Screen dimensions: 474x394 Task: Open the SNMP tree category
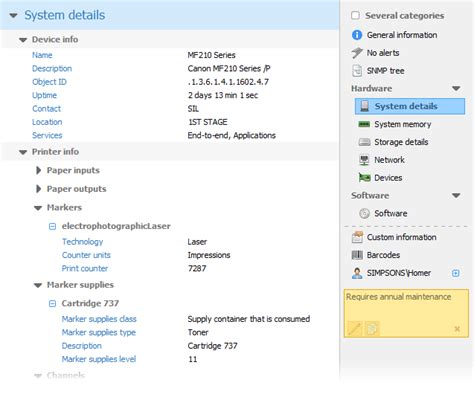[385, 71]
